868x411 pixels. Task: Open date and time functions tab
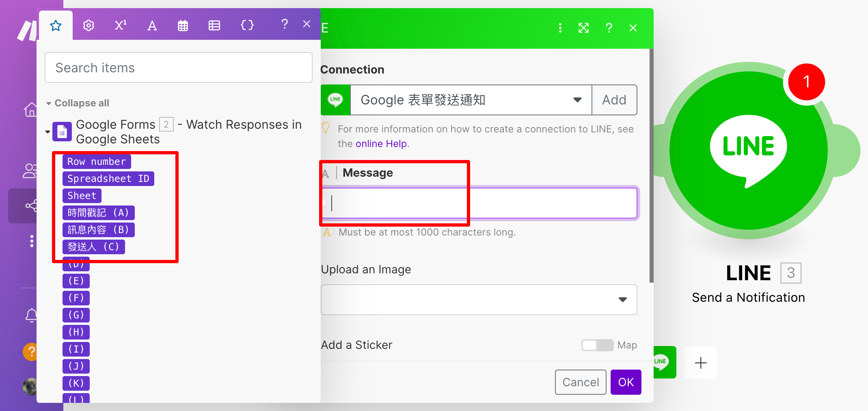183,26
